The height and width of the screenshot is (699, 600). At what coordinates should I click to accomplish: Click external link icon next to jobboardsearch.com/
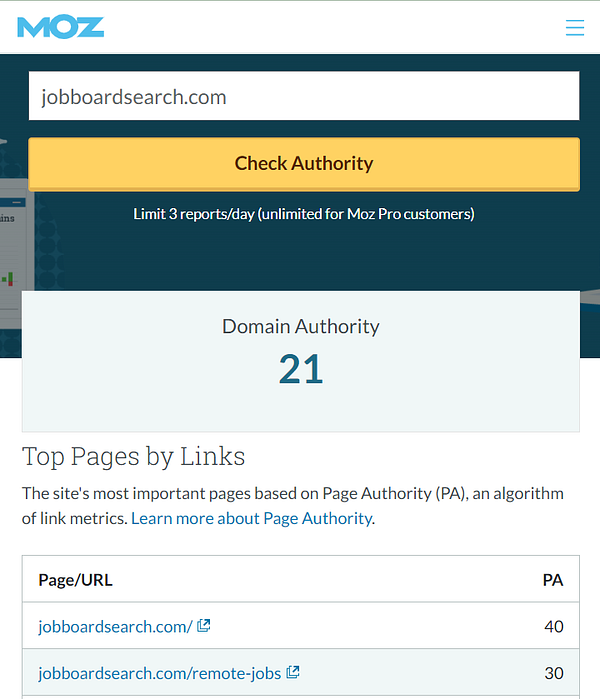point(204,625)
